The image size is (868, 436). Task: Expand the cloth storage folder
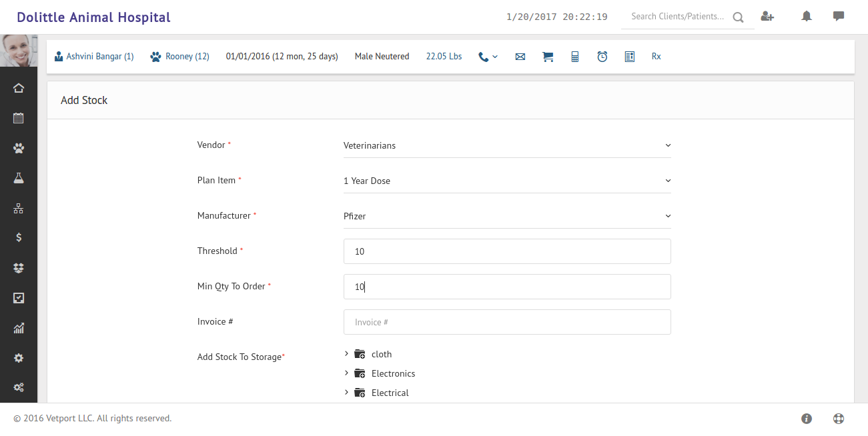(346, 354)
